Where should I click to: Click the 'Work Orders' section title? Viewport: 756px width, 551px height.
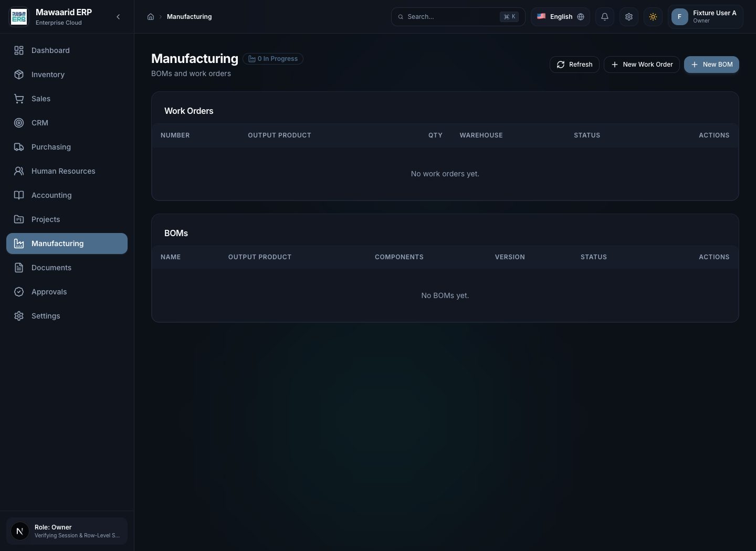click(189, 111)
